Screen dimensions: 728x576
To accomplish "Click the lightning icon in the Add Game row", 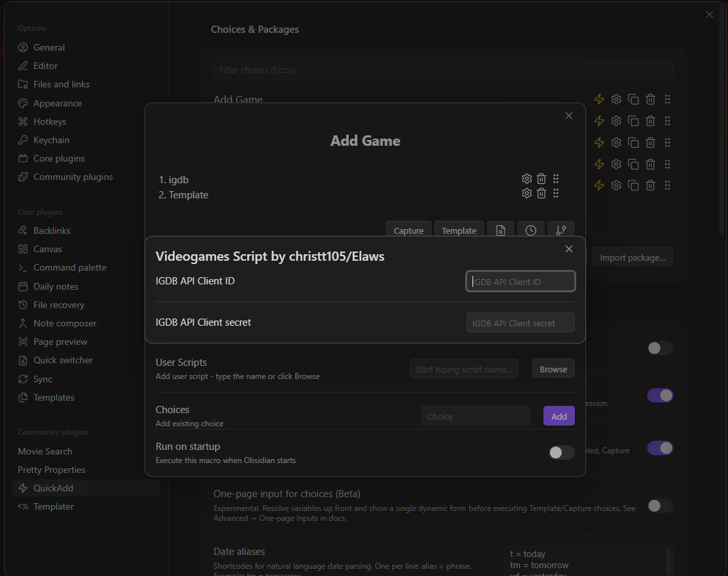I will [599, 99].
